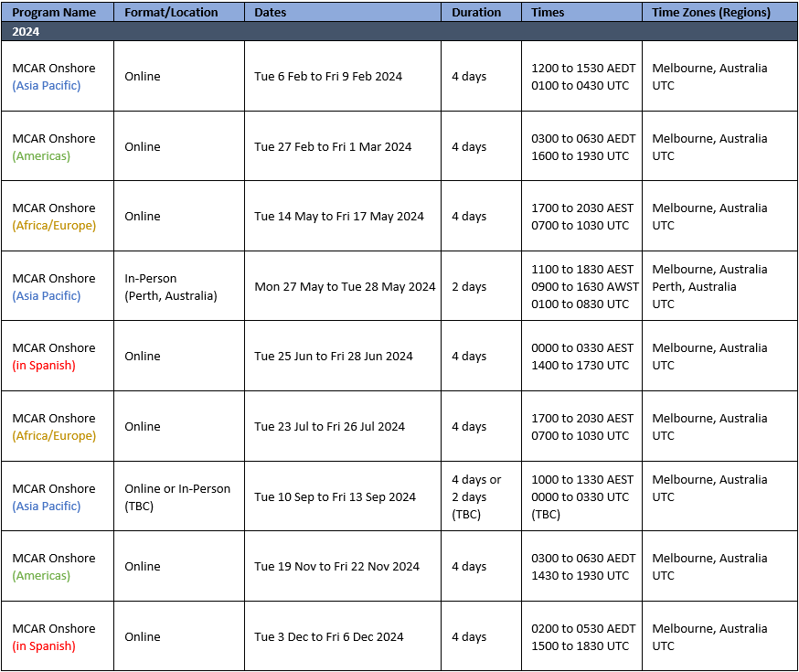
Task: Select date Tue 25 Jun to Fri 28 Jun 2024
Action: 334,357
